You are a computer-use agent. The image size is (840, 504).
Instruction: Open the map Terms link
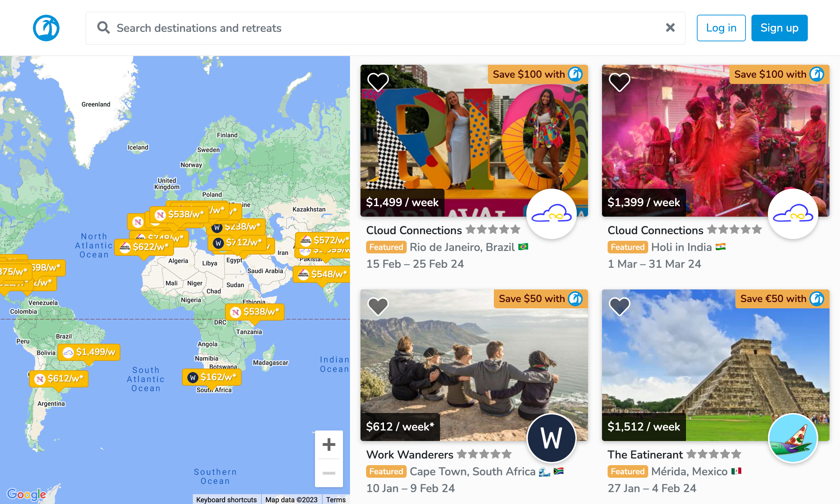[336, 499]
